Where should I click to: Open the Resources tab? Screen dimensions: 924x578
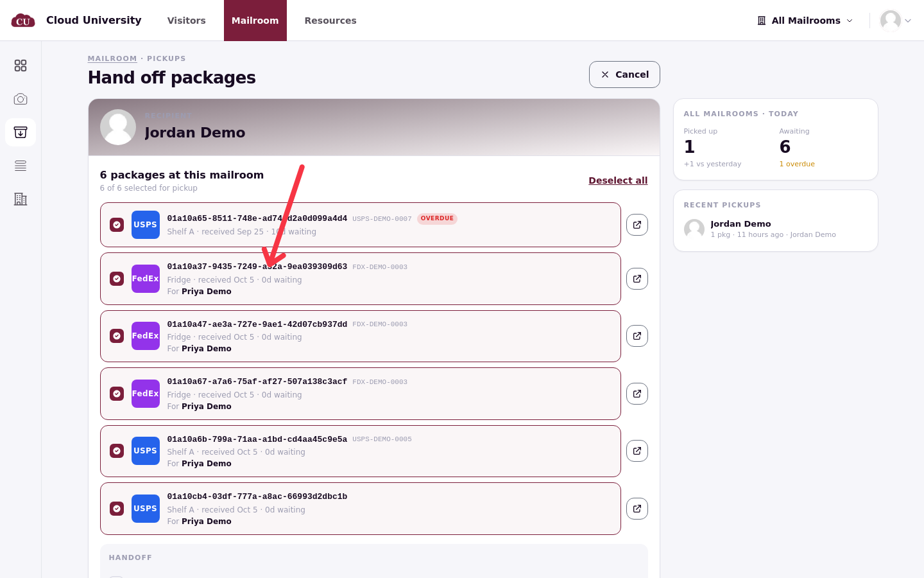(x=330, y=21)
